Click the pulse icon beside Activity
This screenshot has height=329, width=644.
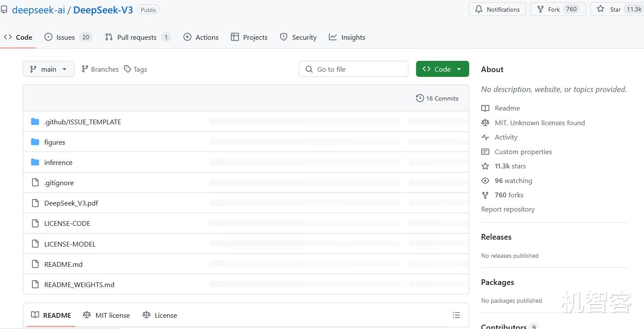[x=485, y=137]
